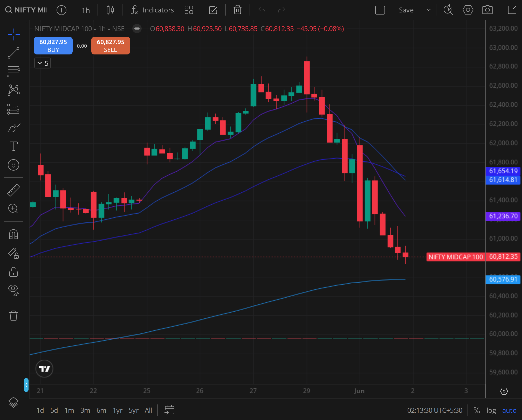Select the 3m time range
The image size is (522, 420).
click(x=85, y=410)
